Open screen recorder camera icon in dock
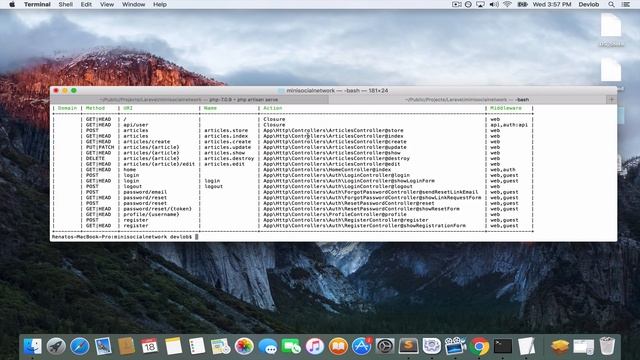This screenshot has width=640, height=360. 456,347
